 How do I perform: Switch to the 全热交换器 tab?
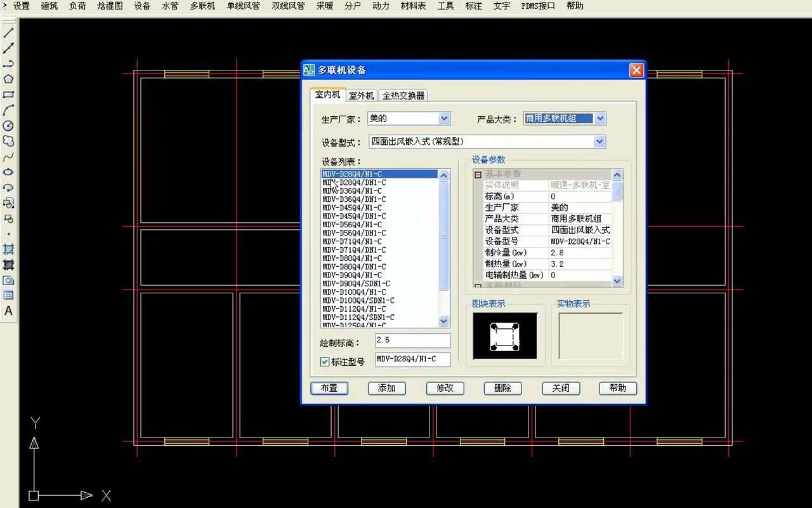point(403,96)
